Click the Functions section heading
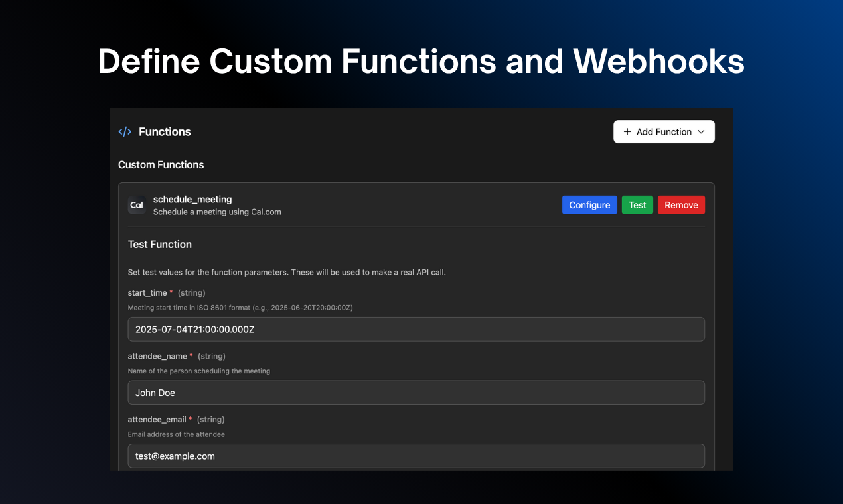This screenshot has height=504, width=843. tap(165, 131)
